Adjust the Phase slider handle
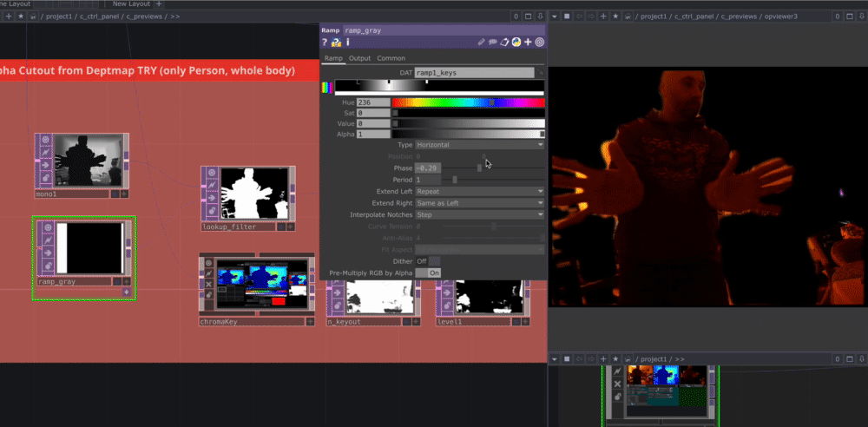The height and width of the screenshot is (427, 868). click(x=479, y=168)
